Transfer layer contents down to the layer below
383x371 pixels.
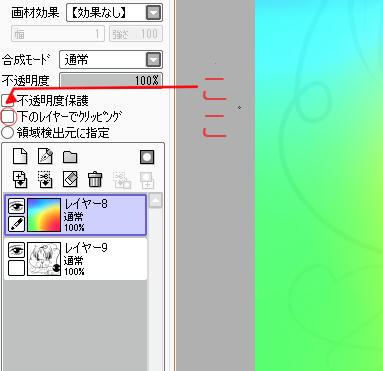coord(20,179)
